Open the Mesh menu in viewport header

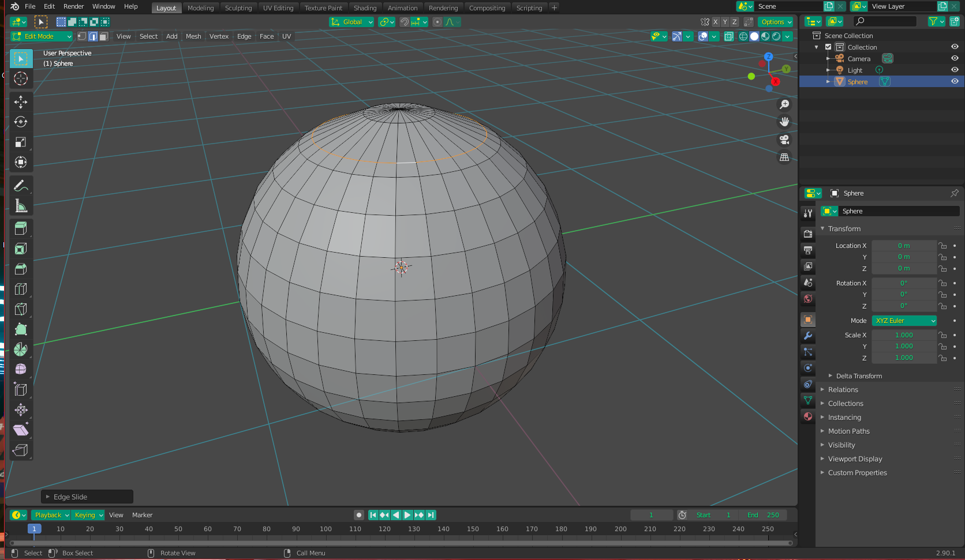(x=193, y=36)
